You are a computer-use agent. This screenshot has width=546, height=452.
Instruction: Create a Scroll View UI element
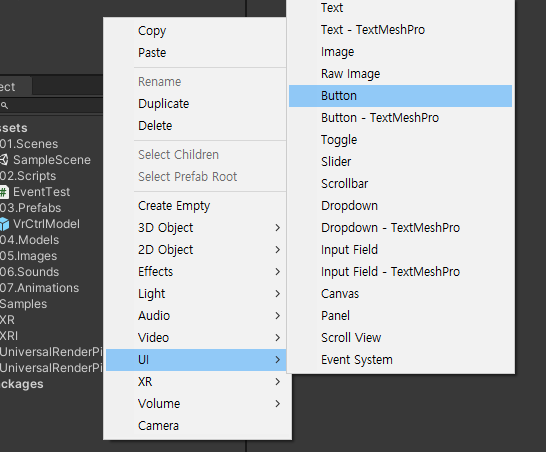coord(400,337)
